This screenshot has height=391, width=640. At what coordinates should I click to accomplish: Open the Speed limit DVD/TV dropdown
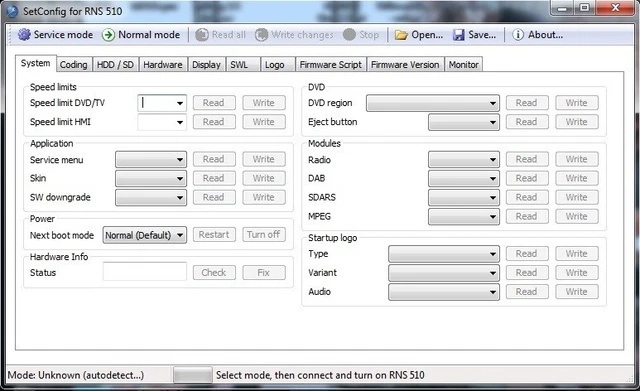coord(180,103)
